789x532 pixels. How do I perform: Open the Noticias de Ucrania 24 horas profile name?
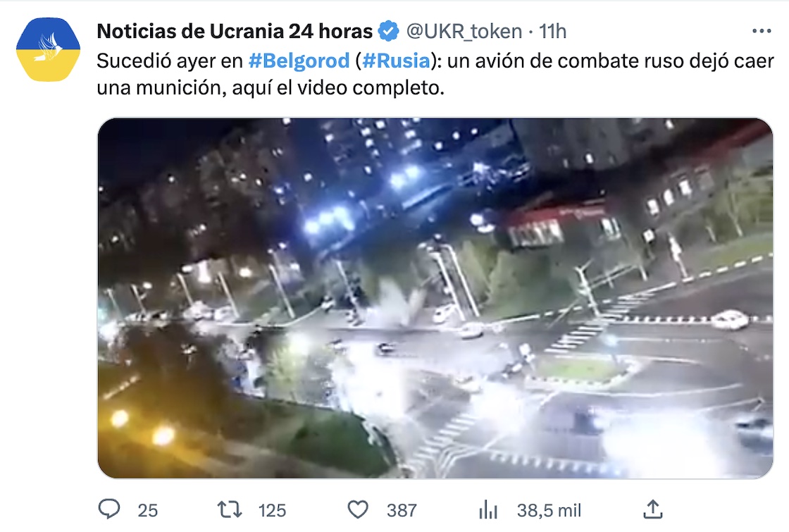(235, 31)
